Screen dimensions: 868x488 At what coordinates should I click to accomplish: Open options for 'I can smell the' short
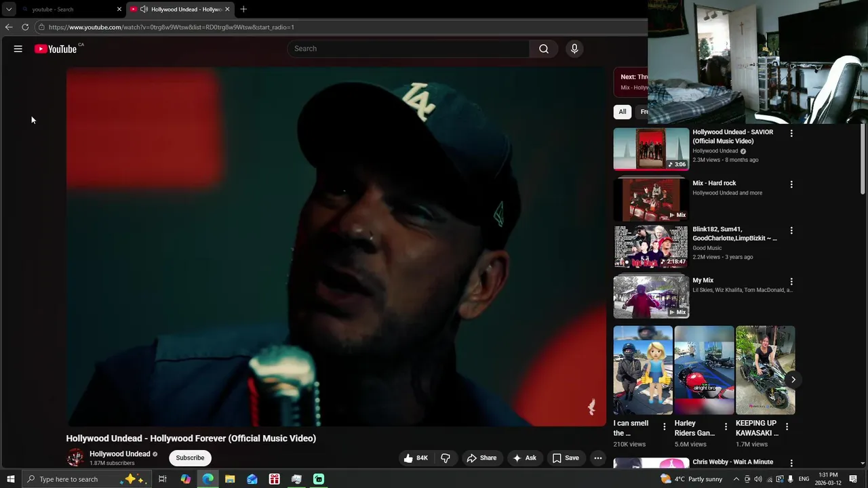pos(665,427)
